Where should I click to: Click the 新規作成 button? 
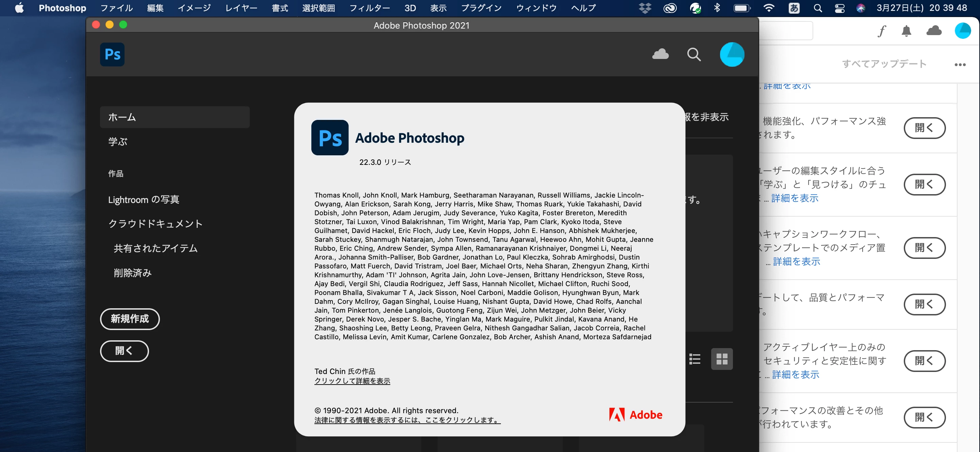[x=130, y=319]
